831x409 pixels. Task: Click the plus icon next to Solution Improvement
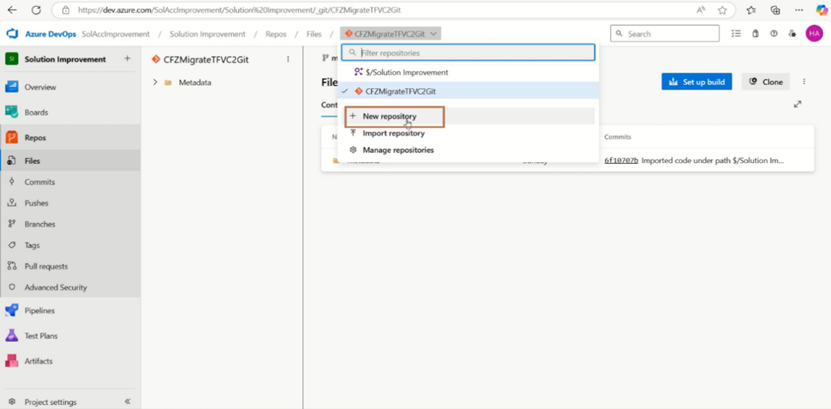pyautogui.click(x=127, y=59)
